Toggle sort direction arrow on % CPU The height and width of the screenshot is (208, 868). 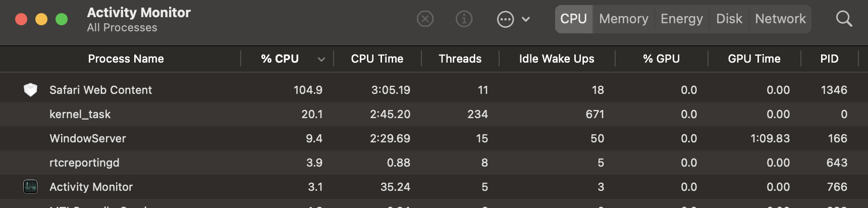[x=321, y=59]
